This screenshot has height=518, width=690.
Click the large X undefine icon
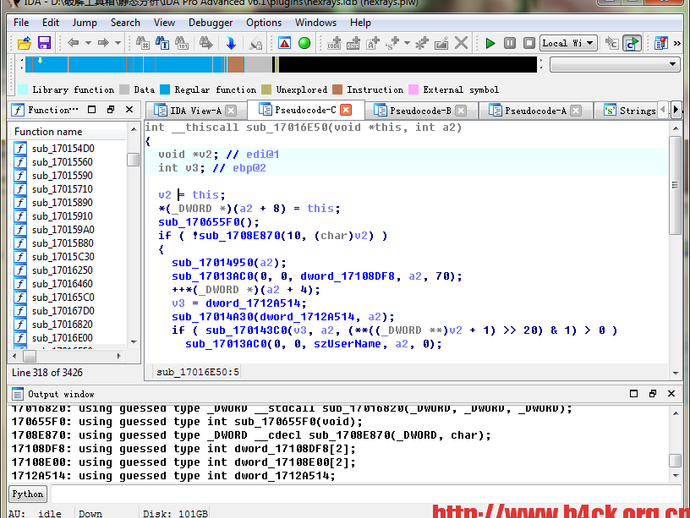(461, 43)
